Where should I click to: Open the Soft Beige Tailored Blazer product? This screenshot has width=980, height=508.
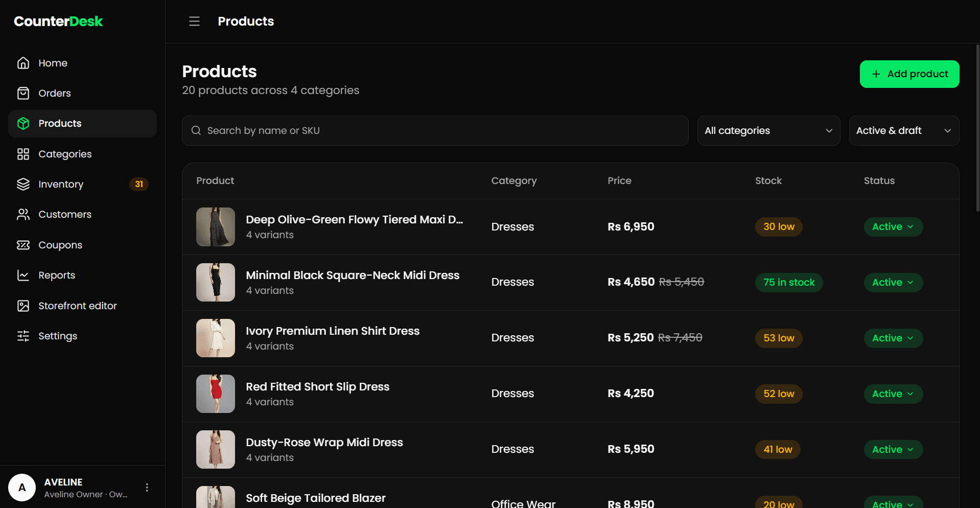pos(315,498)
